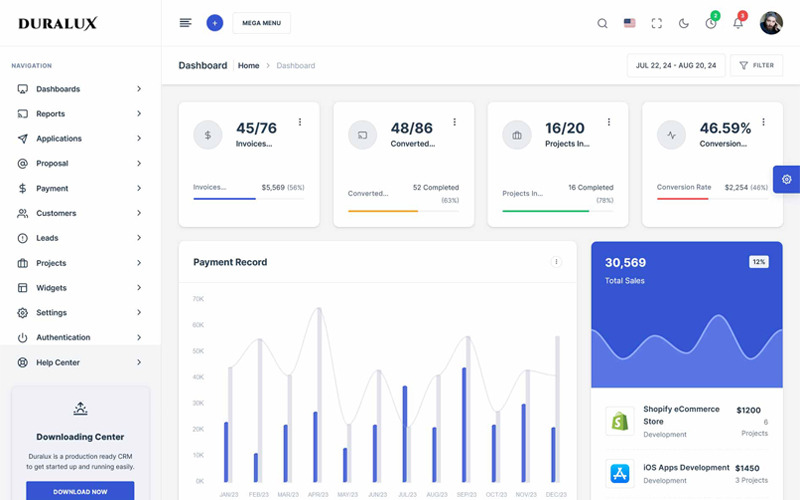Toggle dark mode with moon icon
800x500 pixels.
pos(684,23)
